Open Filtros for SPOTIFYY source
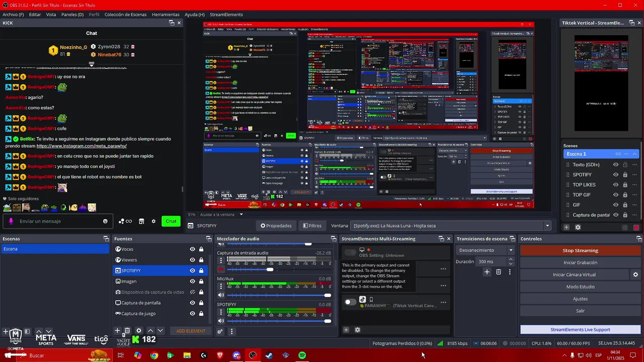The width and height of the screenshot is (644, 362). tap(312, 226)
